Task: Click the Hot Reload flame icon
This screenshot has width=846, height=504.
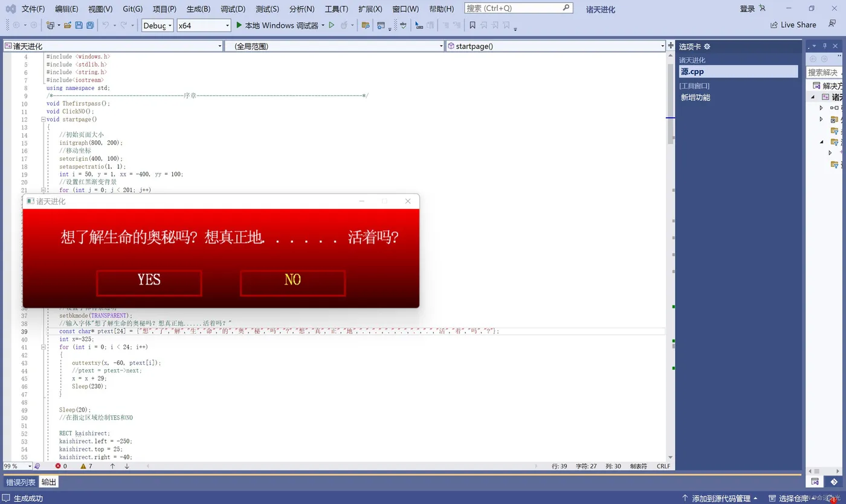Action: [344, 25]
